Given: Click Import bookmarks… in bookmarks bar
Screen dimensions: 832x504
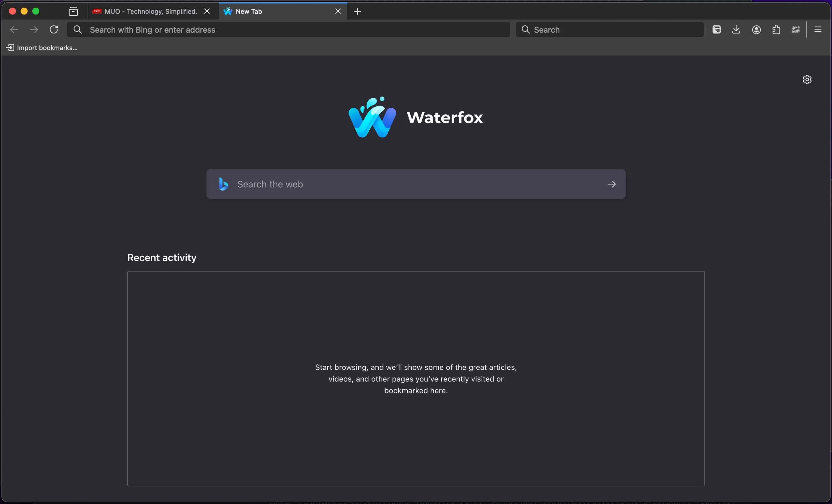Looking at the screenshot, I should [x=42, y=47].
